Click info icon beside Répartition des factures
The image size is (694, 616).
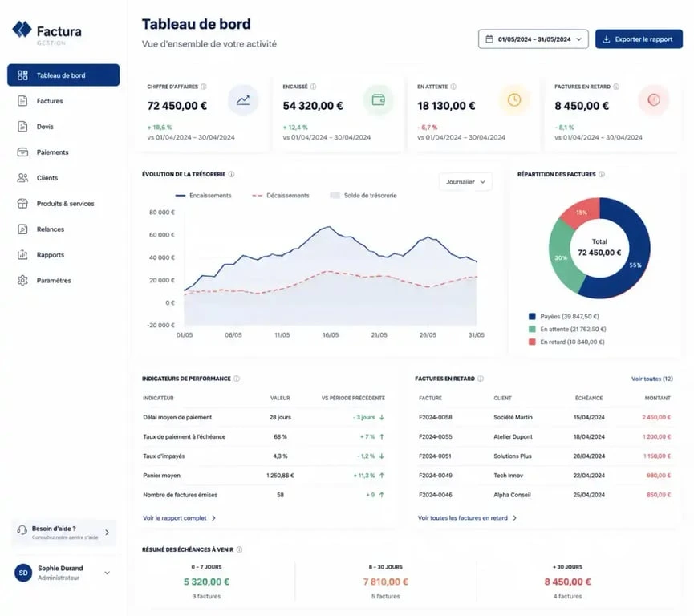point(602,174)
